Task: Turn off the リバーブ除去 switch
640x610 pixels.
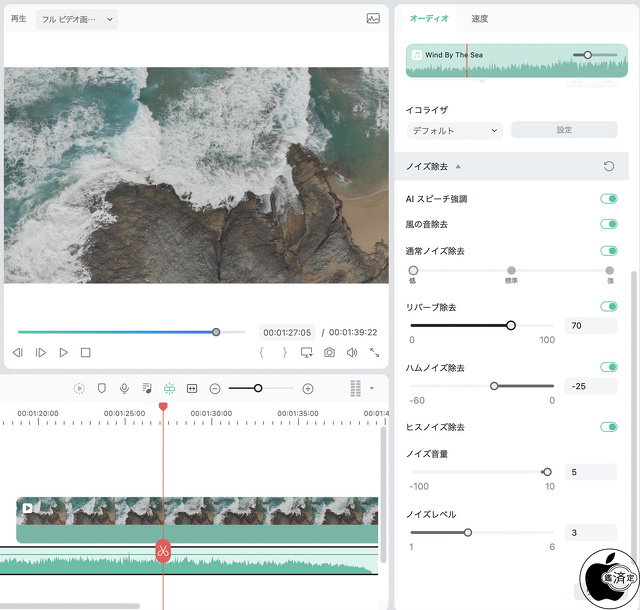Action: tap(608, 307)
